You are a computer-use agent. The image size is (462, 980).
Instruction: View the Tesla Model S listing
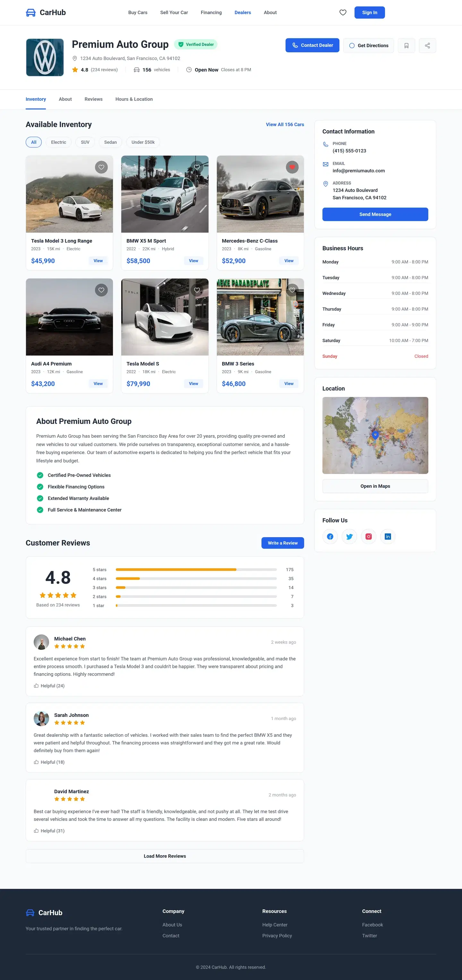pos(193,383)
